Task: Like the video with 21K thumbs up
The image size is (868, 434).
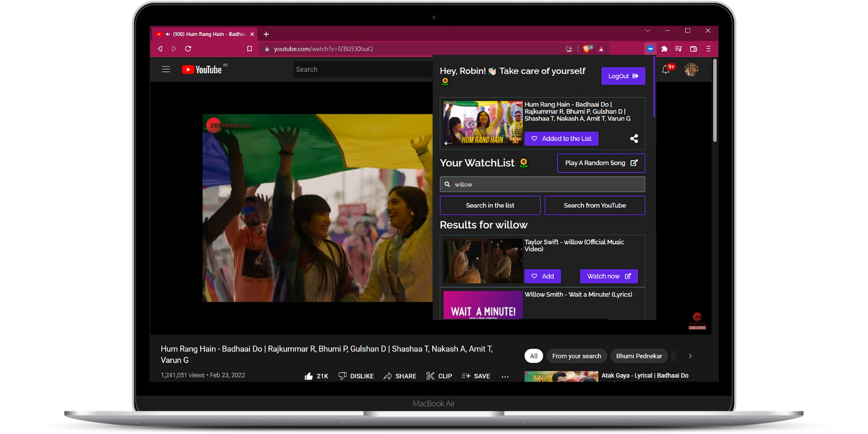Action: point(316,376)
